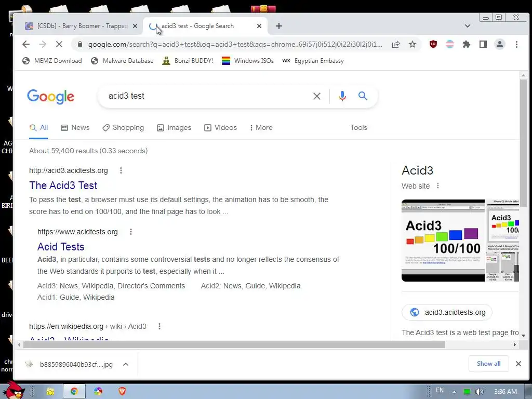
Task: Close the acid3 test Google Search tab
Action: (259, 26)
